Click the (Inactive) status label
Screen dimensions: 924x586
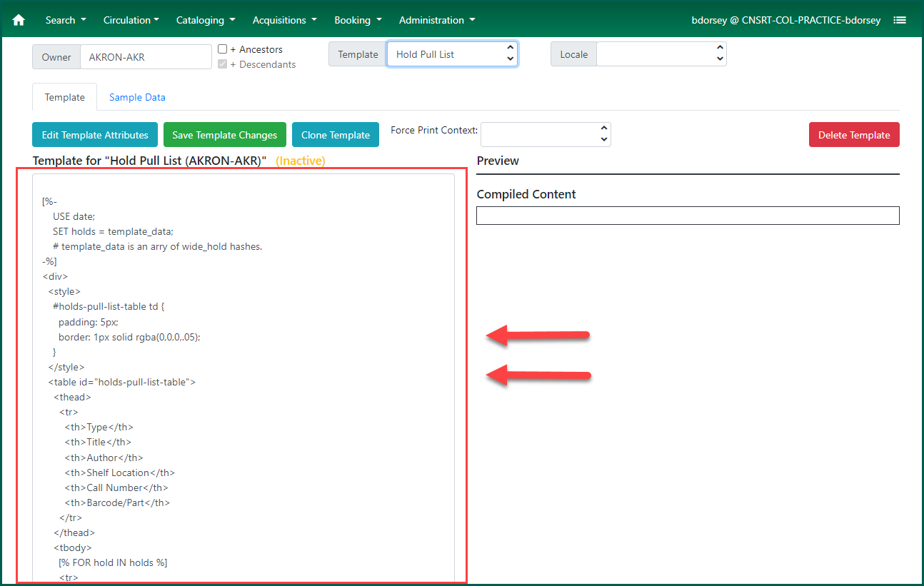301,161
